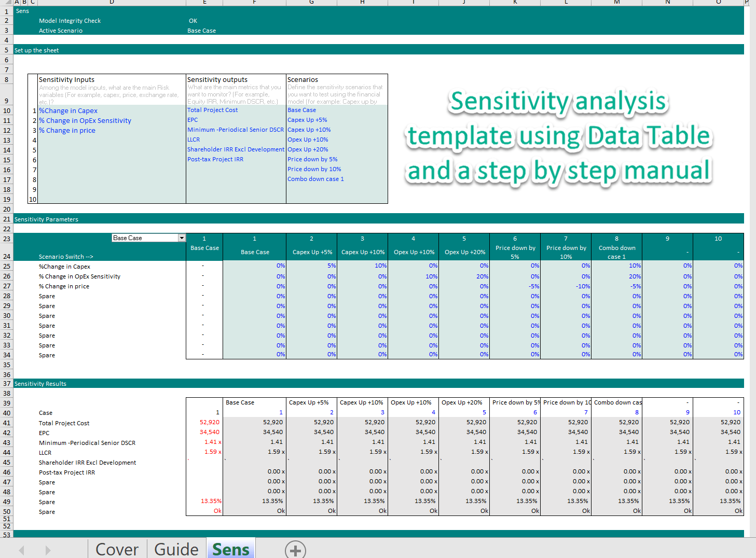Screen dimensions: 756x558
Task: Click the Price down by 10% scenario
Action: click(314, 169)
